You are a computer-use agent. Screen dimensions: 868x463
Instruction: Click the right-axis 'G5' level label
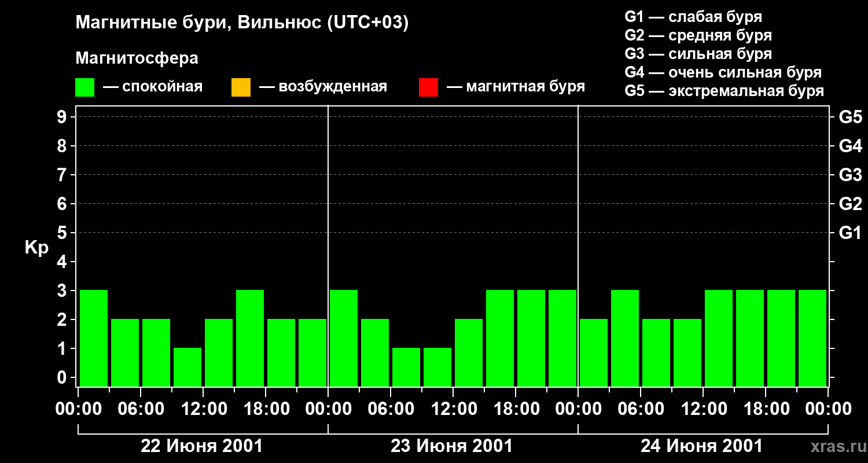point(850,117)
